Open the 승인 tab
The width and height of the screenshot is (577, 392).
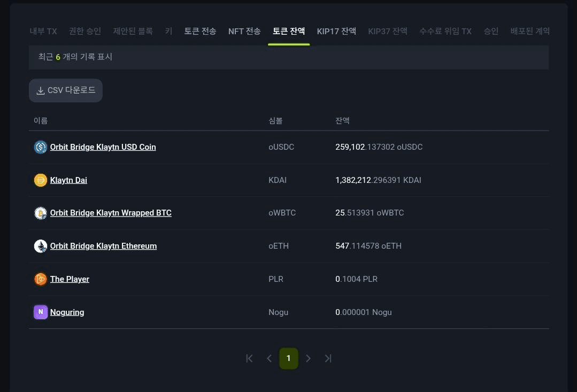(x=491, y=32)
